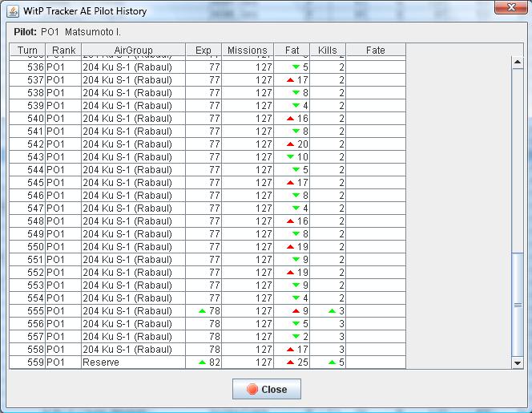Click scrollbar down arrow
The width and height of the screenshot is (532, 413).
click(x=518, y=363)
